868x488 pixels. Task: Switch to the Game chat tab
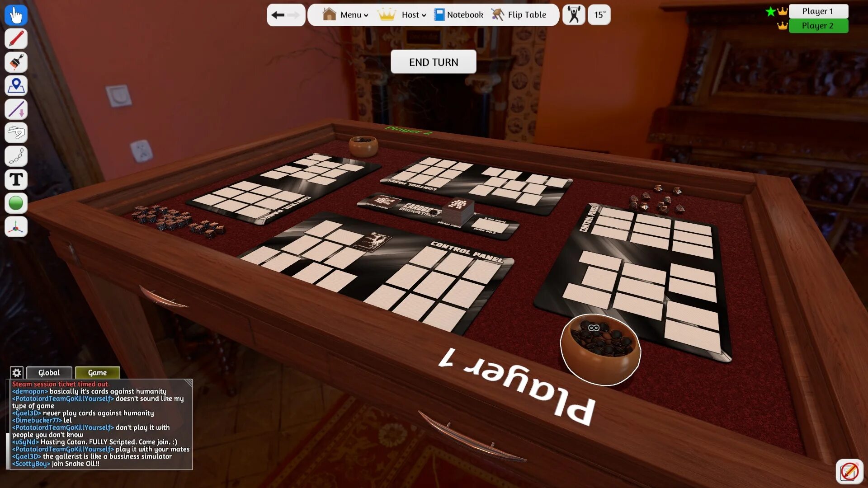click(x=97, y=372)
